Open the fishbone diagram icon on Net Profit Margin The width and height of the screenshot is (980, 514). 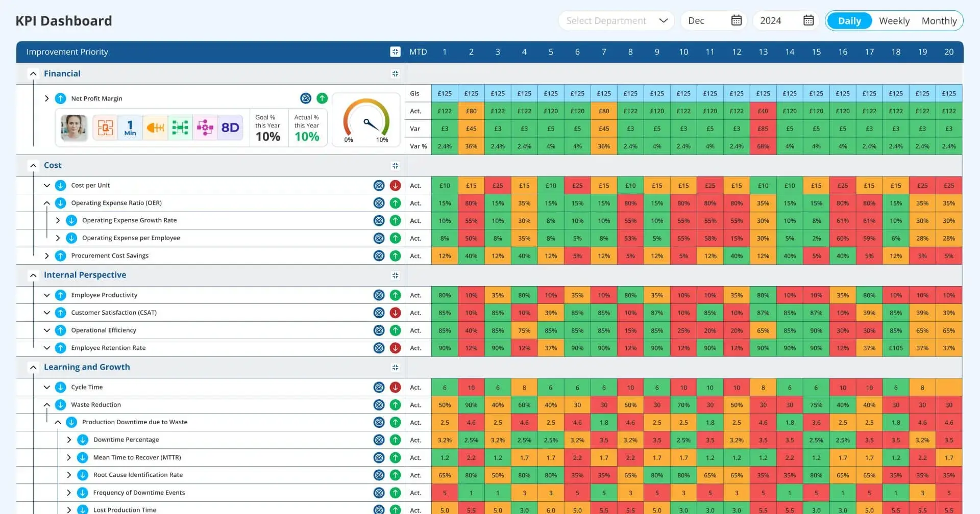tap(155, 127)
